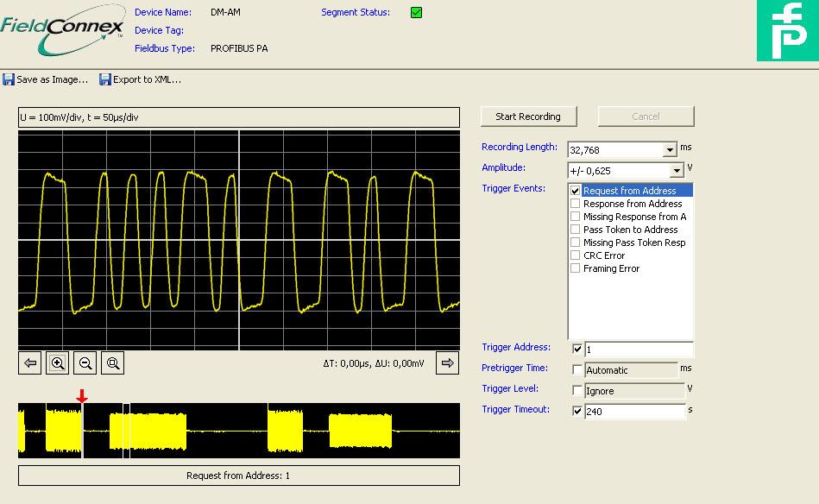Image resolution: width=819 pixels, height=504 pixels.
Task: Reset zoom to fit waveform
Action: [x=113, y=363]
